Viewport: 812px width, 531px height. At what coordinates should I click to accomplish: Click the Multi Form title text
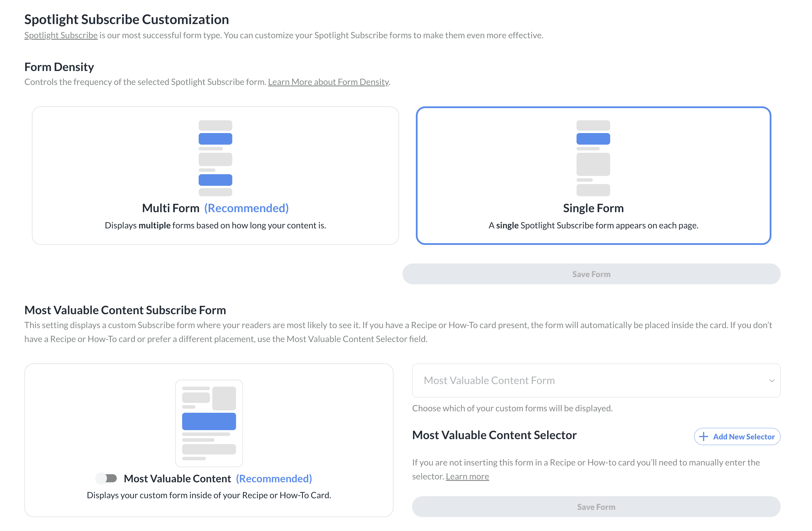tap(171, 208)
